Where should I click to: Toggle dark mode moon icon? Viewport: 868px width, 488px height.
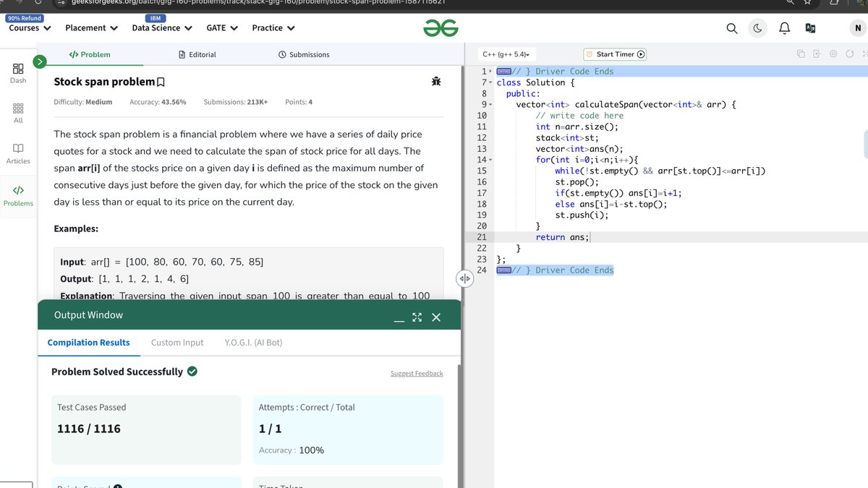tap(757, 28)
